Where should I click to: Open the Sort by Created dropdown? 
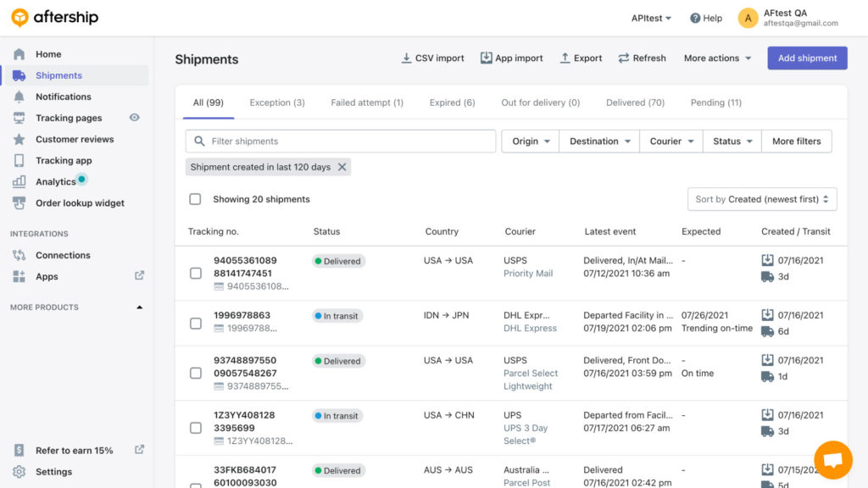point(762,199)
